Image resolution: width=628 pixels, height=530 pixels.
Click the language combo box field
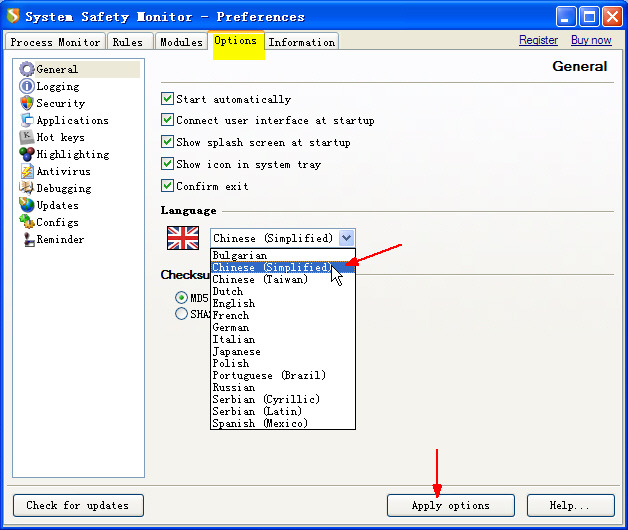(283, 238)
